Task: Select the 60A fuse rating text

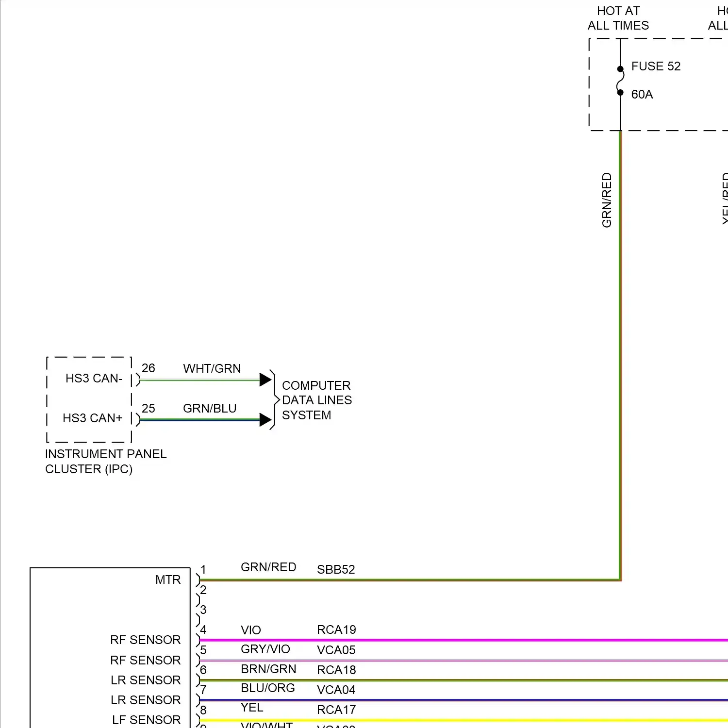Action: point(642,94)
